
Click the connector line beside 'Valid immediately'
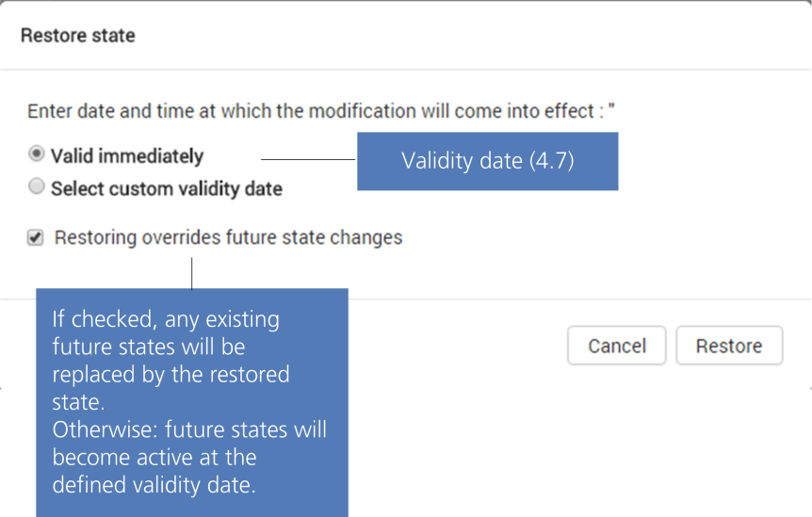tap(307, 160)
